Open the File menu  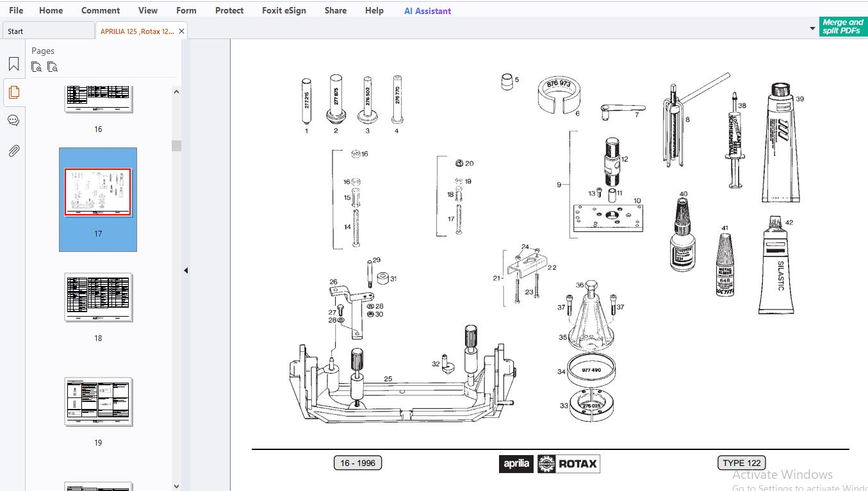[15, 10]
